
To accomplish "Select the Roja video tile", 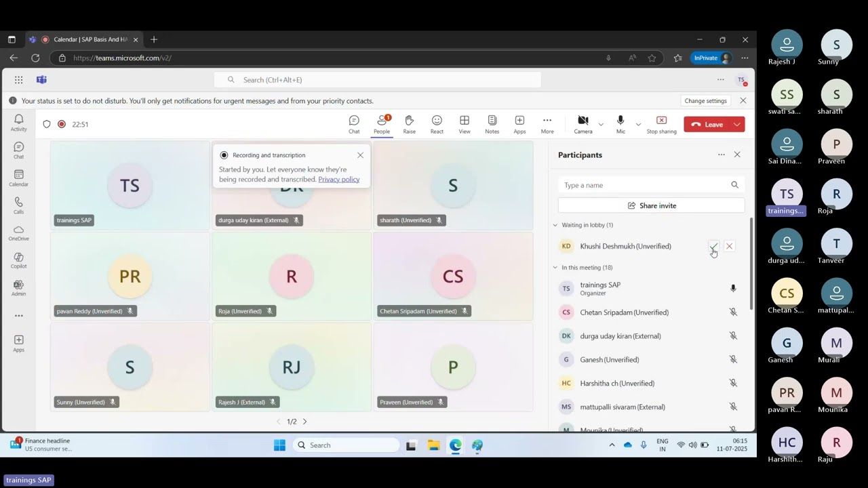I will click(292, 276).
